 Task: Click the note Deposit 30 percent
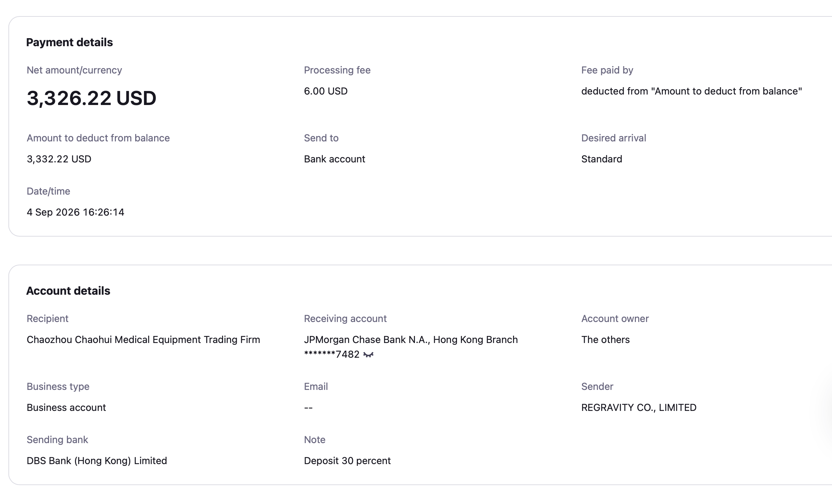pyautogui.click(x=347, y=461)
